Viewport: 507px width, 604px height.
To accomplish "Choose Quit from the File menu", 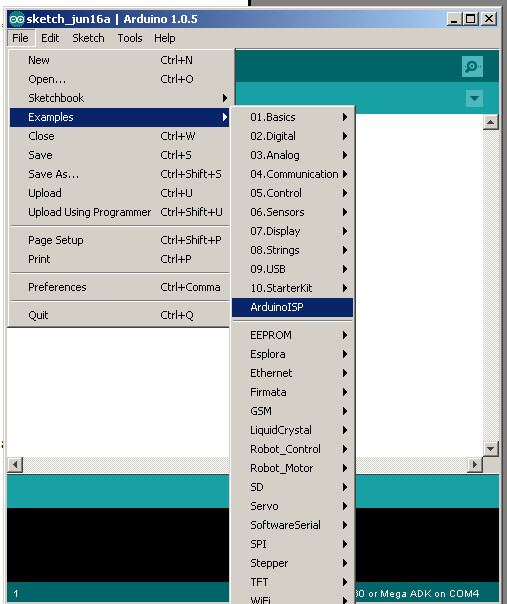I will click(119, 315).
